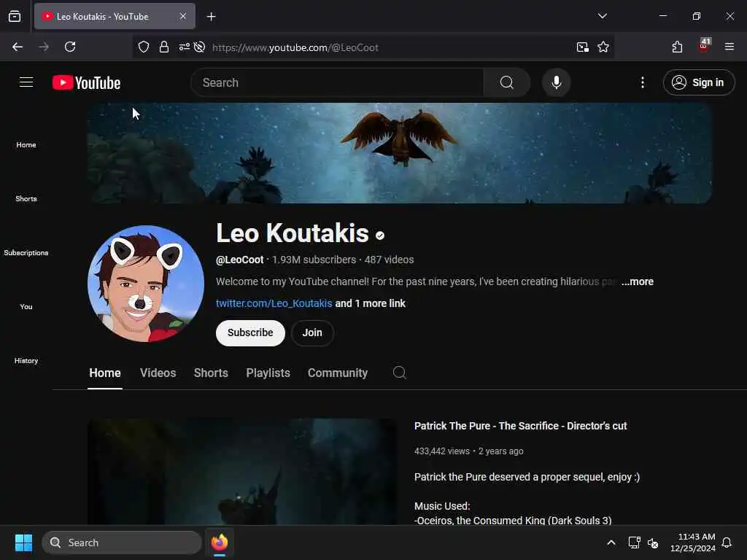
Task: Click the YouTube logo
Action: point(86,83)
